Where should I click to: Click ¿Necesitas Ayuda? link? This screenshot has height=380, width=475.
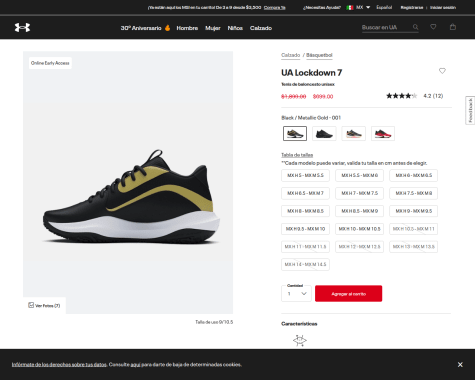322,7
